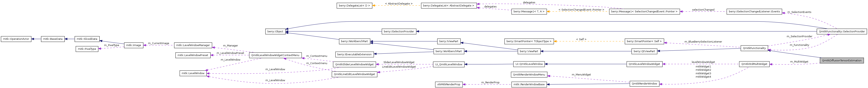
Task: Click the m_MultiWidget edge label
Action: pos(799,62)
